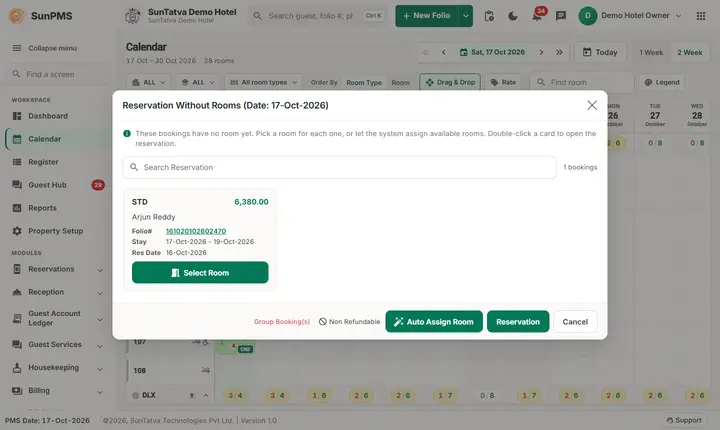Expand the Guest Account Ledger module

[x=58, y=318]
